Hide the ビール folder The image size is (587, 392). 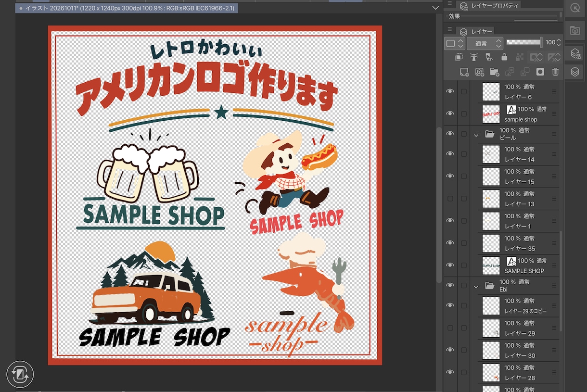[x=450, y=135]
